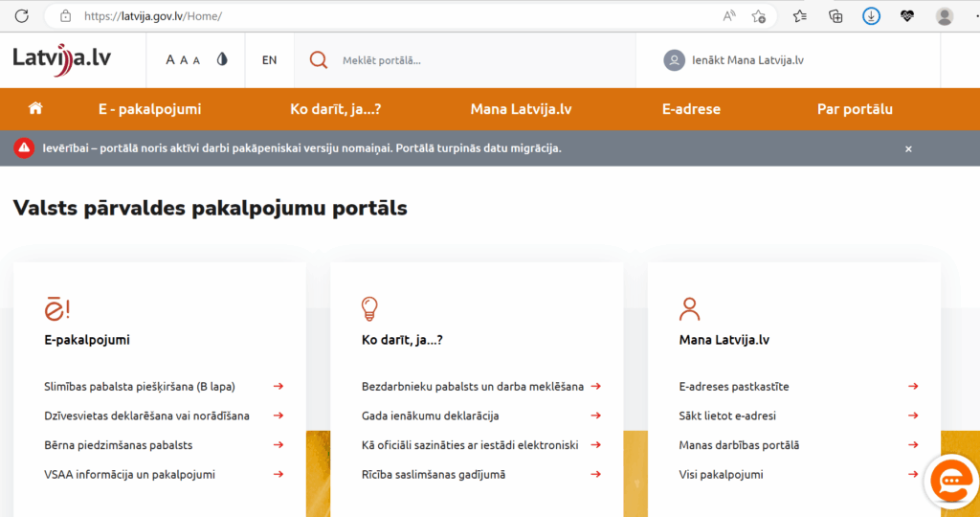Toggle contrast mode drop icon

[222, 59]
